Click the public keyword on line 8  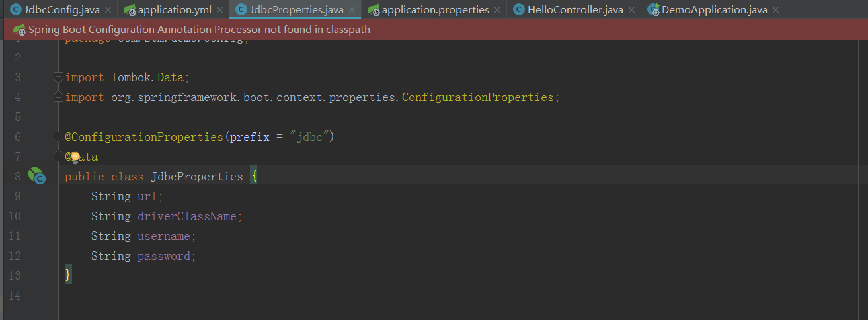pos(84,177)
